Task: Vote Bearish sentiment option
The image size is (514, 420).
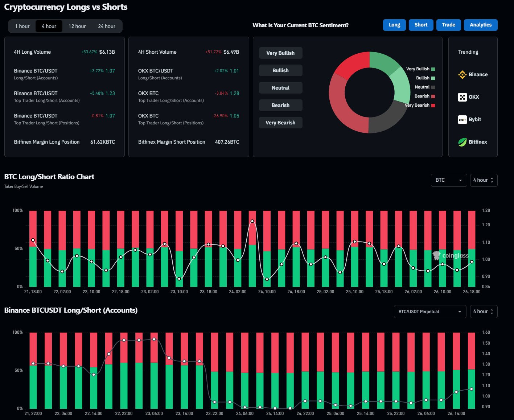Action: pyautogui.click(x=280, y=105)
